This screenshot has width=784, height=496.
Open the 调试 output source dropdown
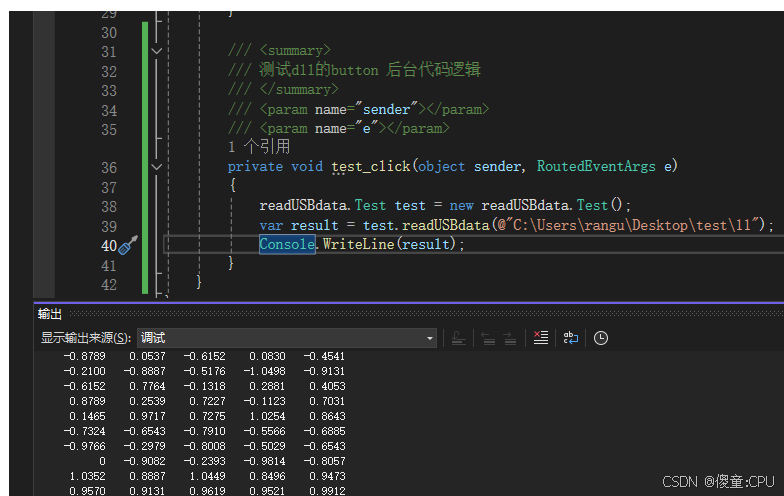point(286,338)
